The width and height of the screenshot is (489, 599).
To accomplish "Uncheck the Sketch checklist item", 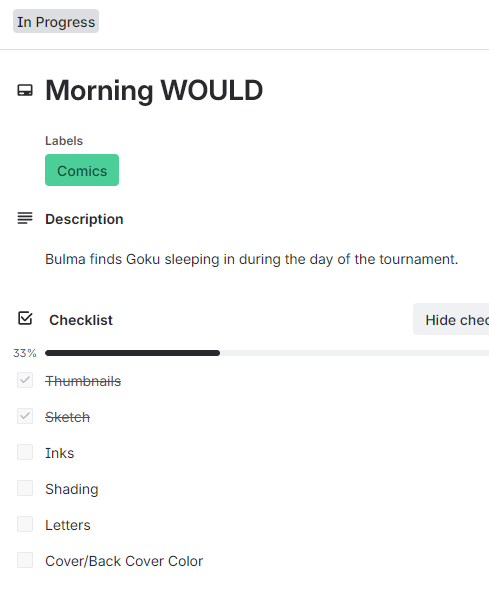I will point(25,416).
